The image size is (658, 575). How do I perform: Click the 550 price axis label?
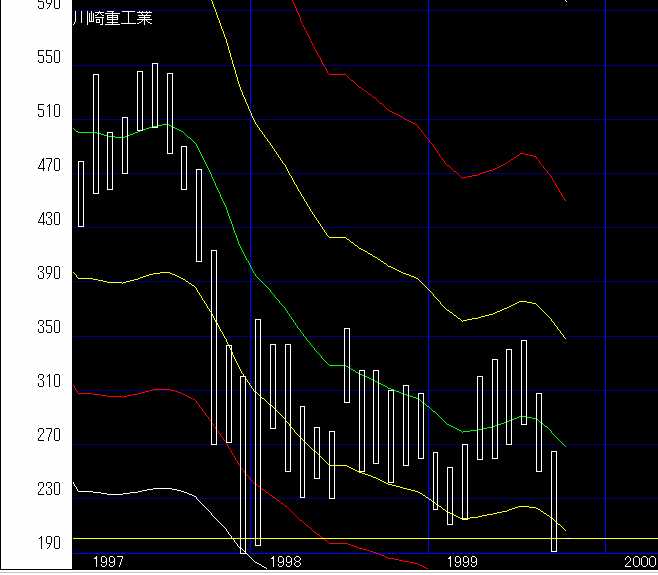pyautogui.click(x=48, y=58)
